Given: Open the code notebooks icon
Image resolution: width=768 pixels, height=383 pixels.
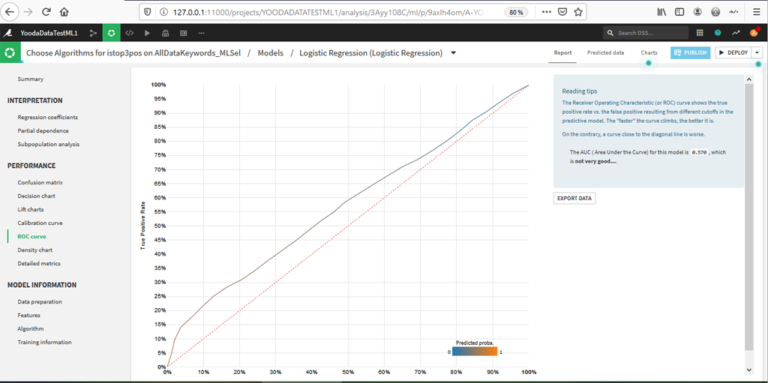Looking at the screenshot, I should (129, 33).
